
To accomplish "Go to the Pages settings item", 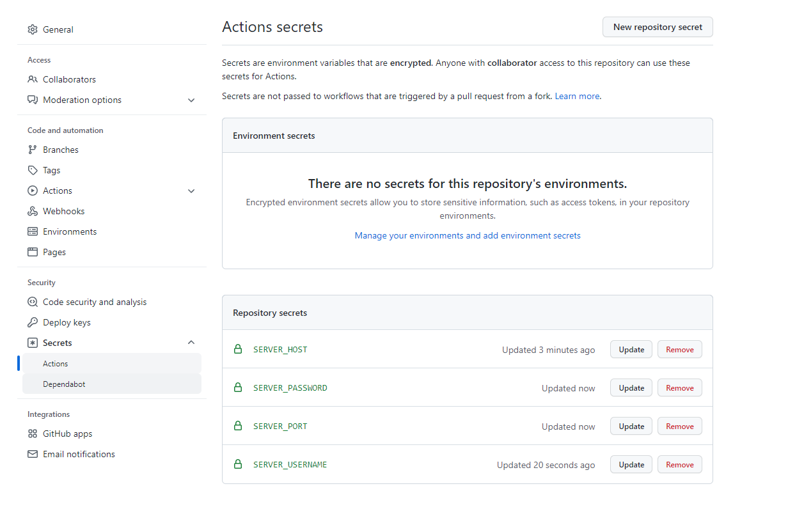I will 54,252.
